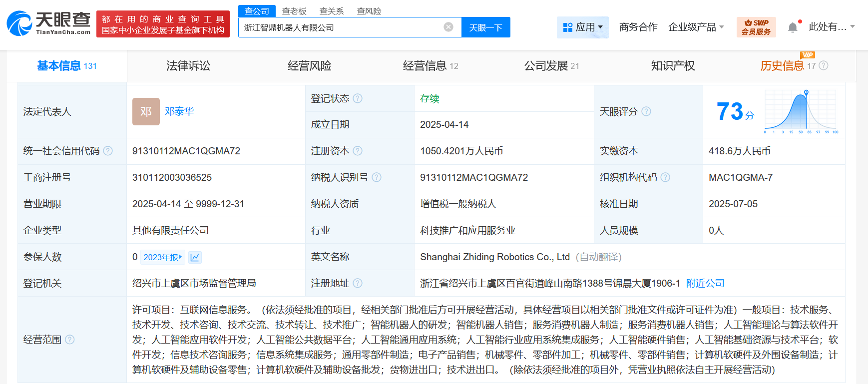Open the 经营信息 tab
This screenshot has width=868, height=384.
431,66
